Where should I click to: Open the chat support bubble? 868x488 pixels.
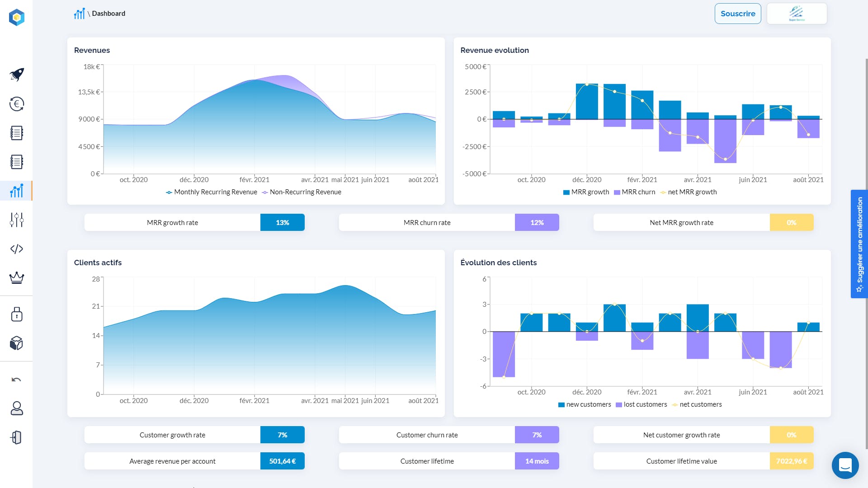click(x=845, y=465)
